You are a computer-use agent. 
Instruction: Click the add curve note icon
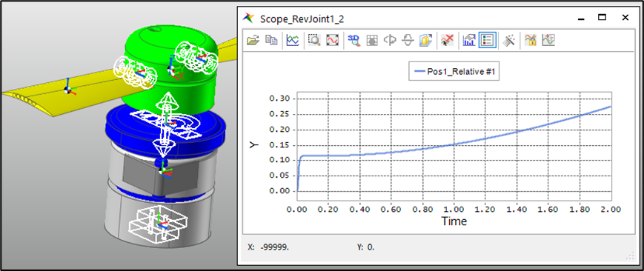548,40
